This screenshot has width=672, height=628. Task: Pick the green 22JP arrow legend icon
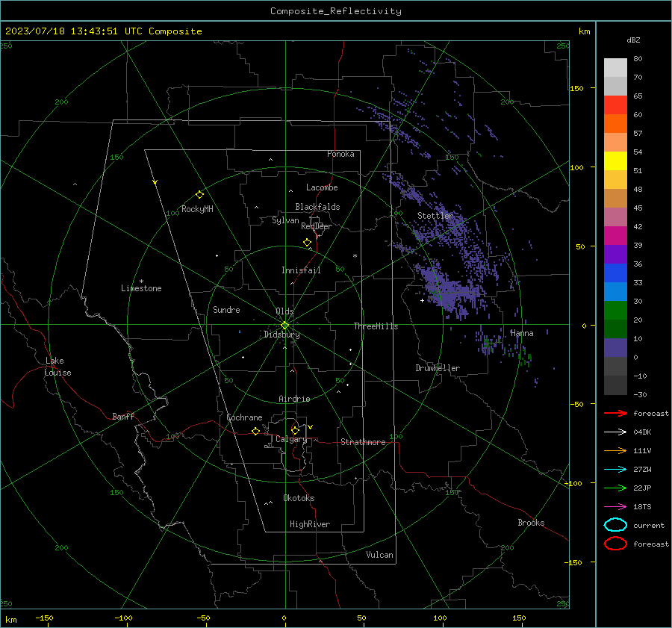[615, 488]
